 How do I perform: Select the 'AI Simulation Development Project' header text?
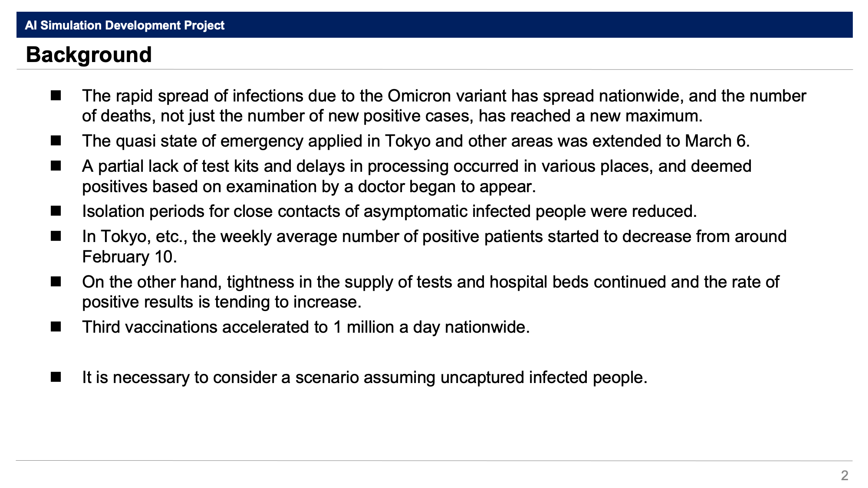coord(125,25)
